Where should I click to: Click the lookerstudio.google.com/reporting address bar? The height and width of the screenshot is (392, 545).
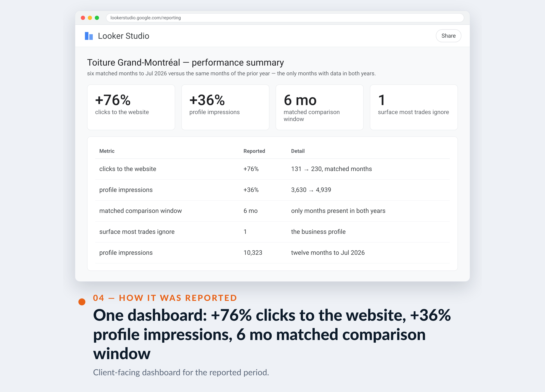click(x=285, y=18)
